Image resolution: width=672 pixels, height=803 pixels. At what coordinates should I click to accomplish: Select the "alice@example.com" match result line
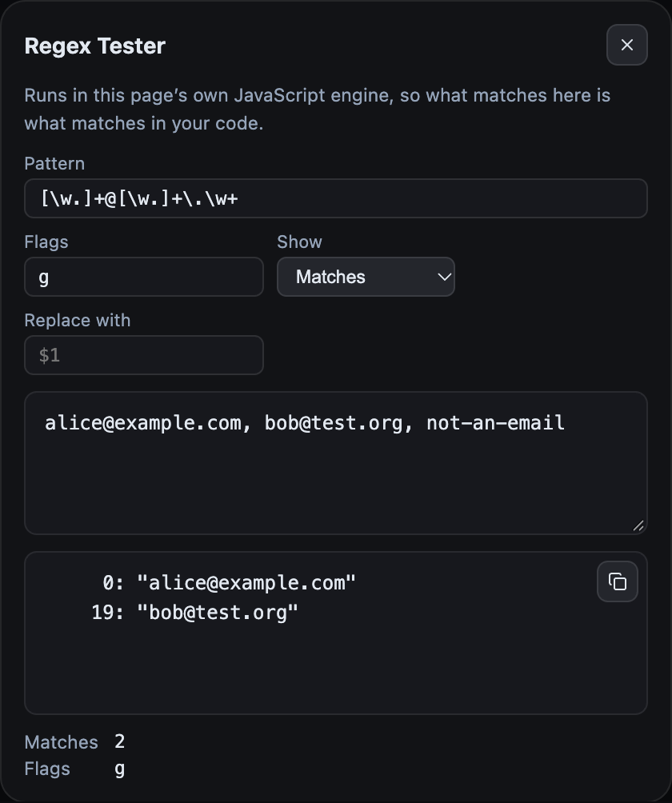229,583
